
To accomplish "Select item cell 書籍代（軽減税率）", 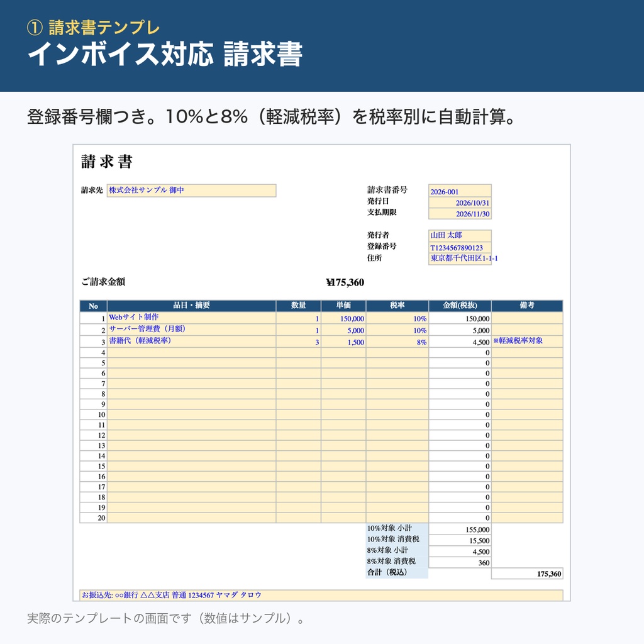I will point(191,341).
